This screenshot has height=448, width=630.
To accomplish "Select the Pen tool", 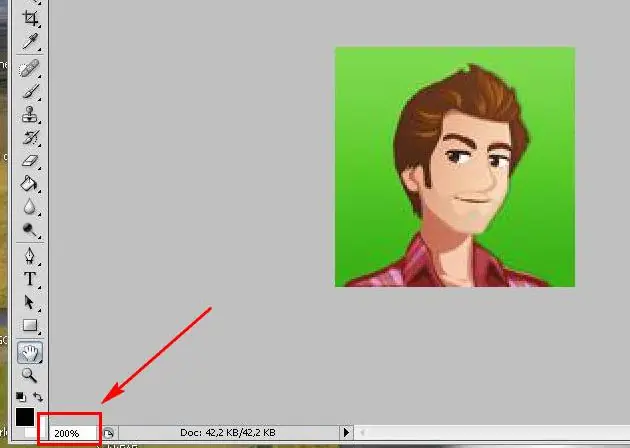I will pos(30,256).
